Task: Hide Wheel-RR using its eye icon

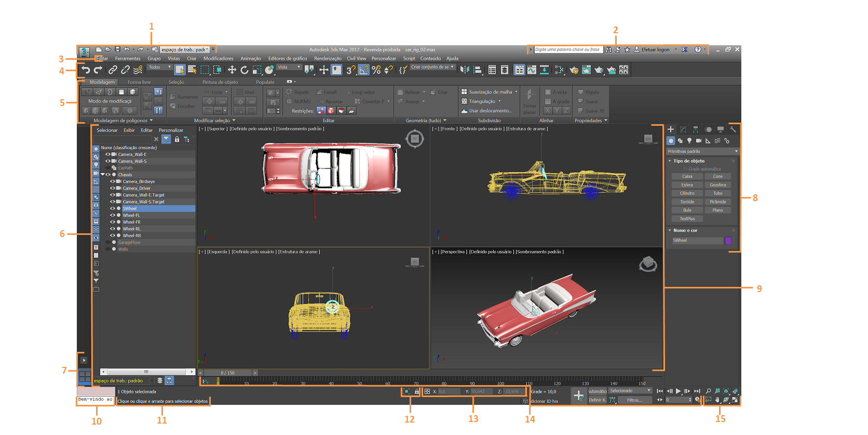Action: pos(113,235)
